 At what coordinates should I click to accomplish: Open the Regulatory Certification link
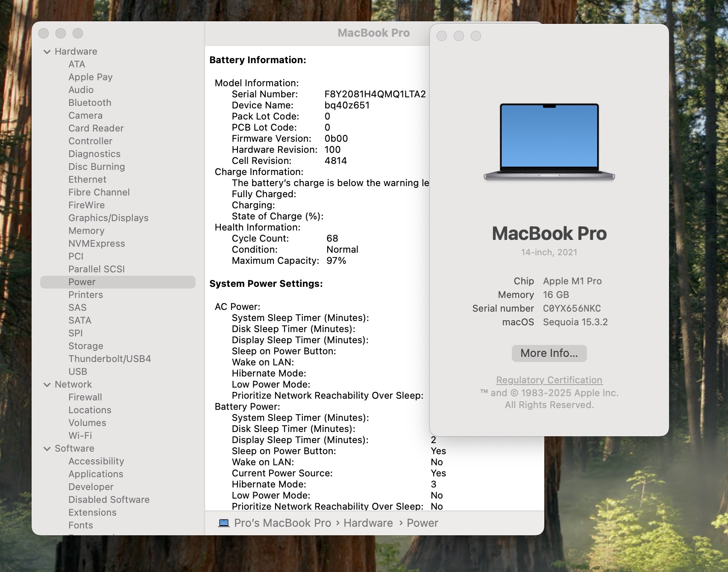coord(549,380)
